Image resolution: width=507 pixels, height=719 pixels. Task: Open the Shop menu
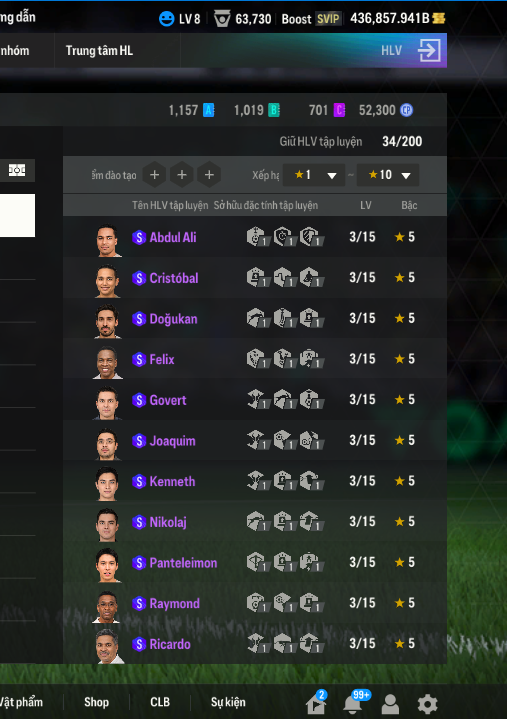[96, 702]
